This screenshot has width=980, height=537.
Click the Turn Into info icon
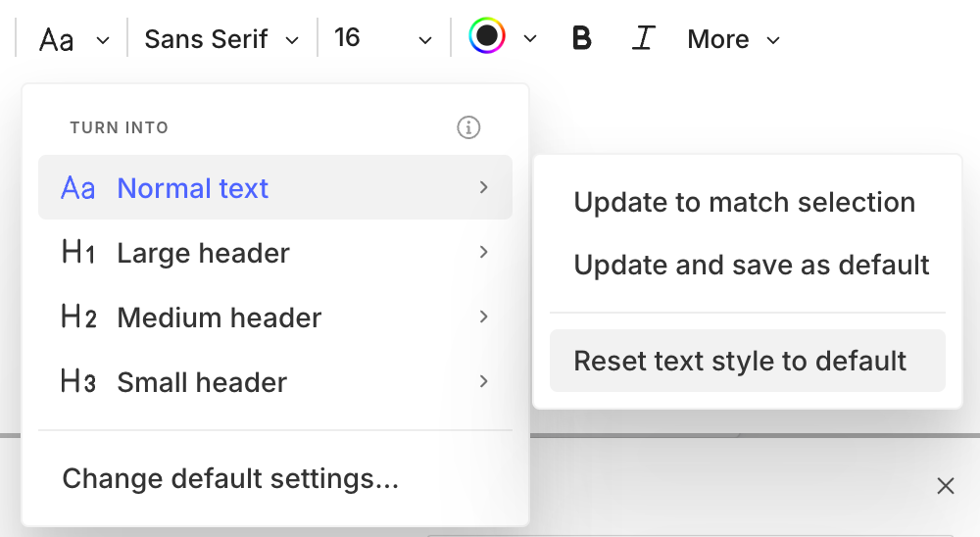(x=468, y=127)
